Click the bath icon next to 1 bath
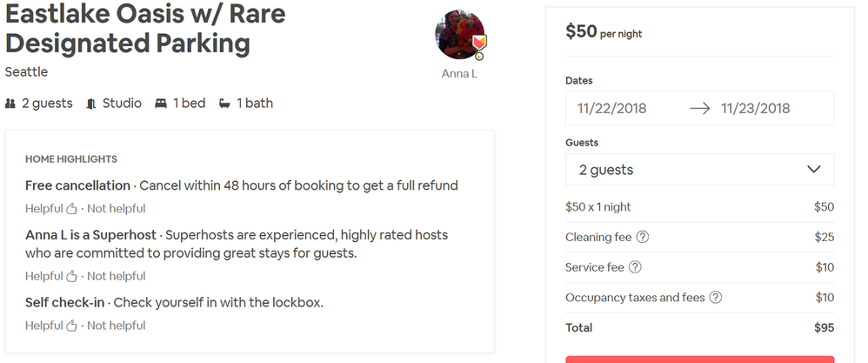868x363 pixels. pyautogui.click(x=224, y=104)
